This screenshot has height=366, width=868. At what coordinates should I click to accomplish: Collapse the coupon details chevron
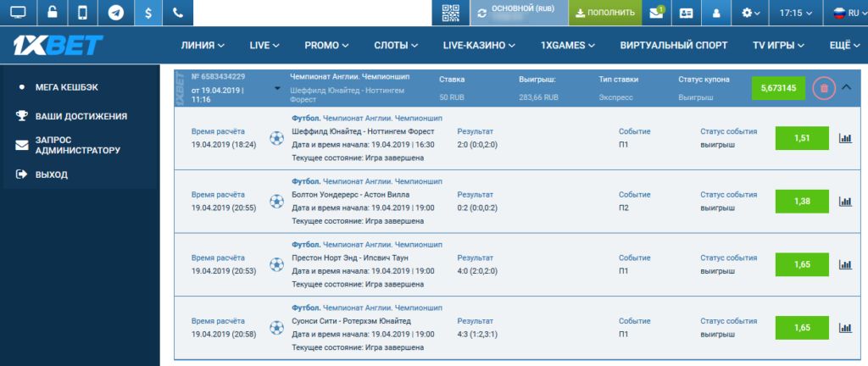tap(846, 87)
